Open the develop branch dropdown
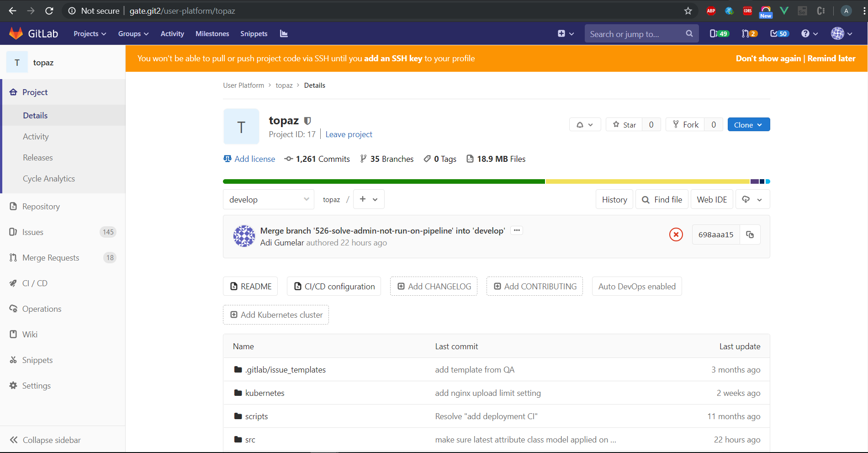The width and height of the screenshot is (868, 453). click(269, 200)
